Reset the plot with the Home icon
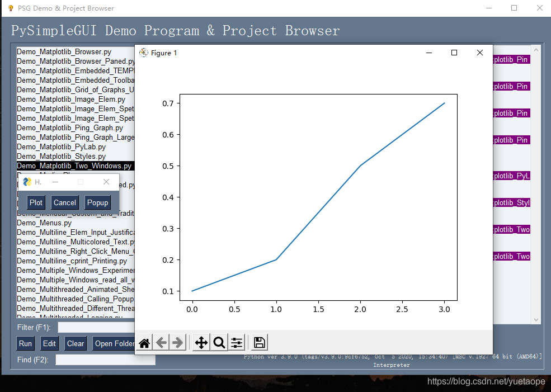Image resolution: width=551 pixels, height=392 pixels. pos(144,342)
